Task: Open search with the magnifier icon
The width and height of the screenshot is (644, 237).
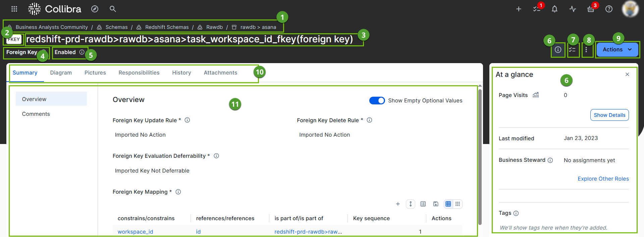Action: [x=113, y=9]
